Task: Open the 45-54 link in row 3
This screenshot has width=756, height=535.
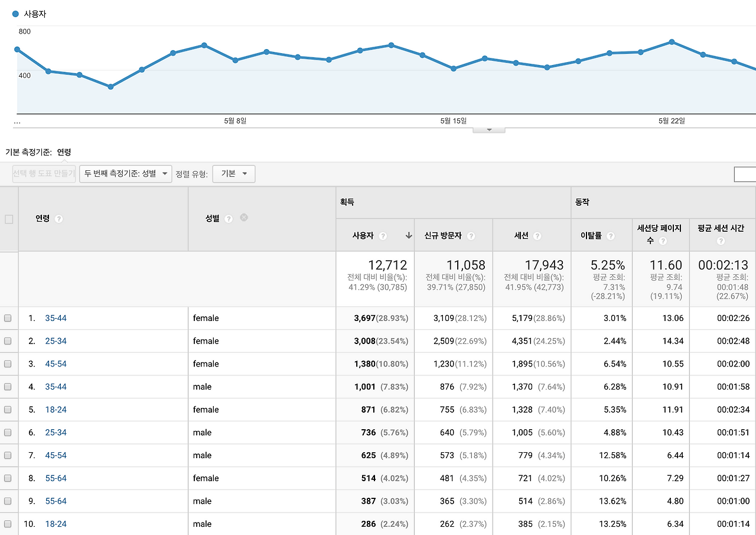Action: pos(56,364)
